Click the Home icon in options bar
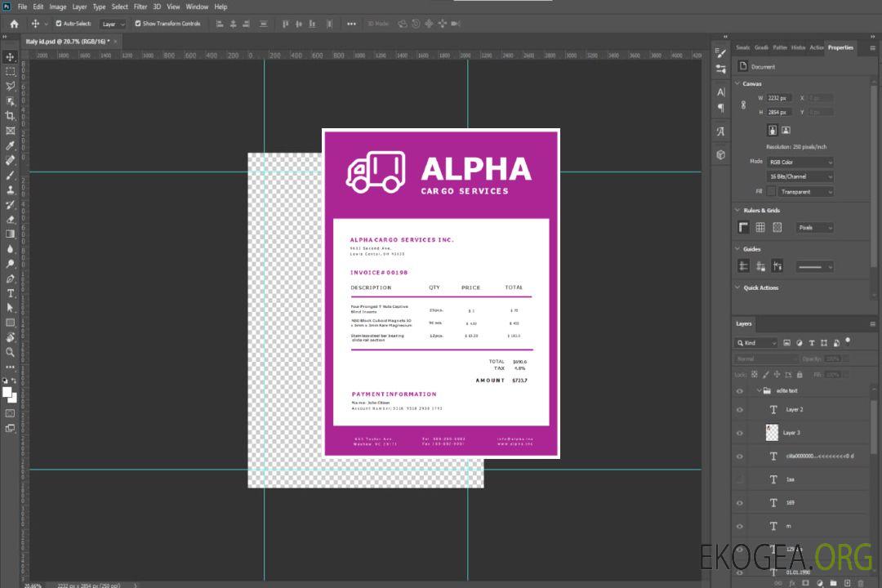 click(14, 24)
